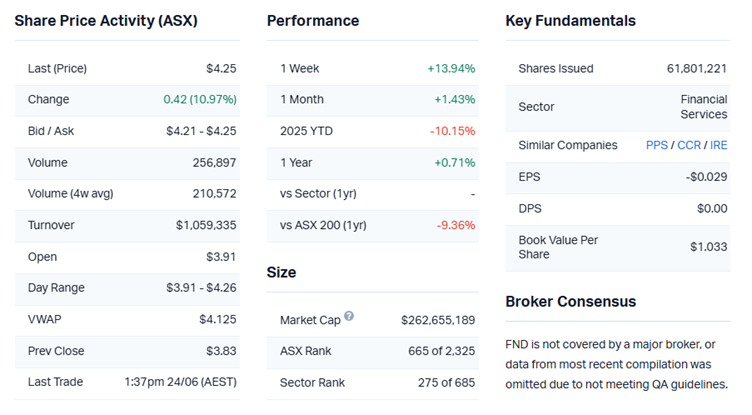
Task: Click the 1 Week performance +13.94%
Action: (x=451, y=69)
